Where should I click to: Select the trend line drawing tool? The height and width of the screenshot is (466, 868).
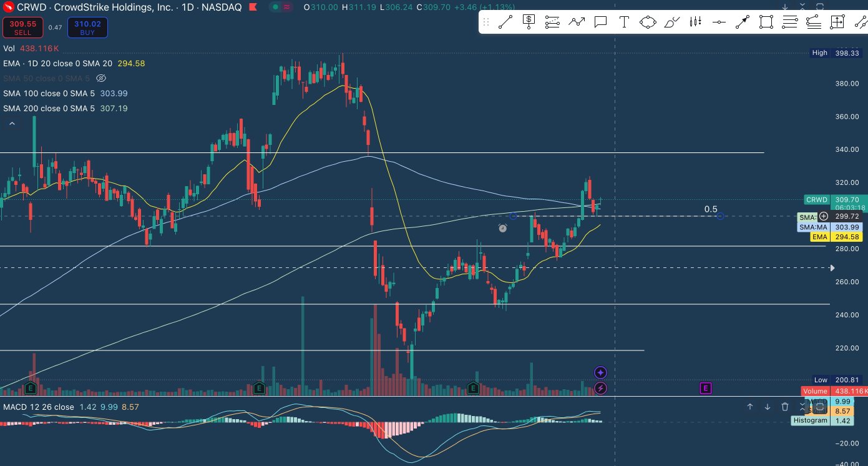[x=505, y=22]
